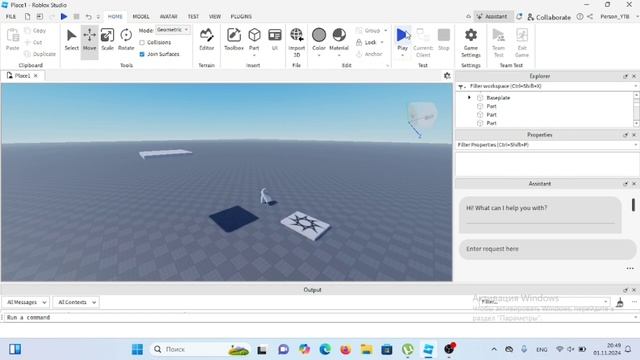Image resolution: width=640 pixels, height=360 pixels.
Task: Activate the Move tool
Action: 89,40
